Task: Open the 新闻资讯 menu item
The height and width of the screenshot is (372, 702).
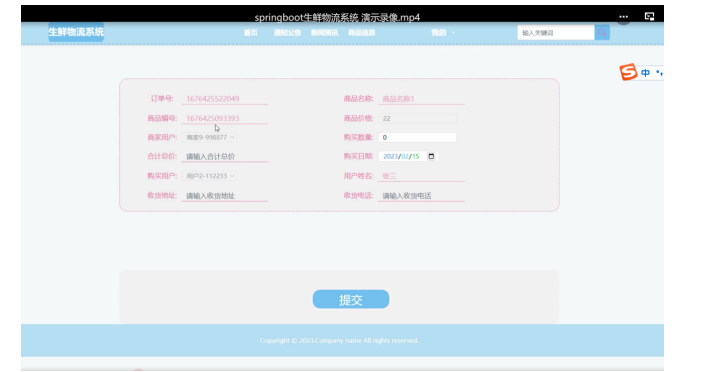Action: point(325,33)
